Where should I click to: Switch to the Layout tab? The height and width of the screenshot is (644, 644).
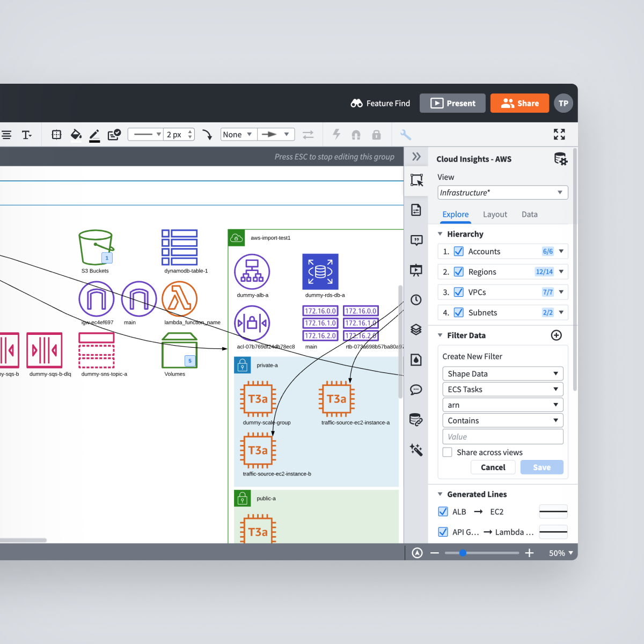[x=495, y=214]
